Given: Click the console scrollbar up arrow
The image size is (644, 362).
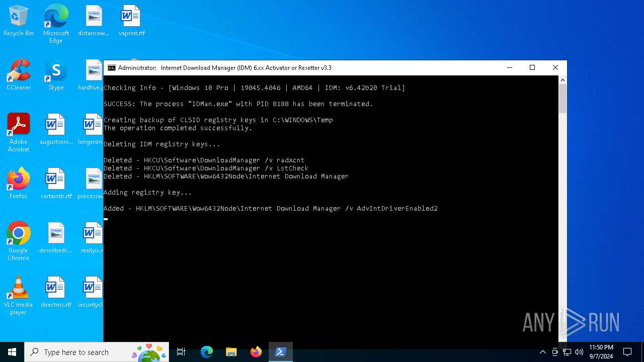Looking at the screenshot, I should pos(562,80).
